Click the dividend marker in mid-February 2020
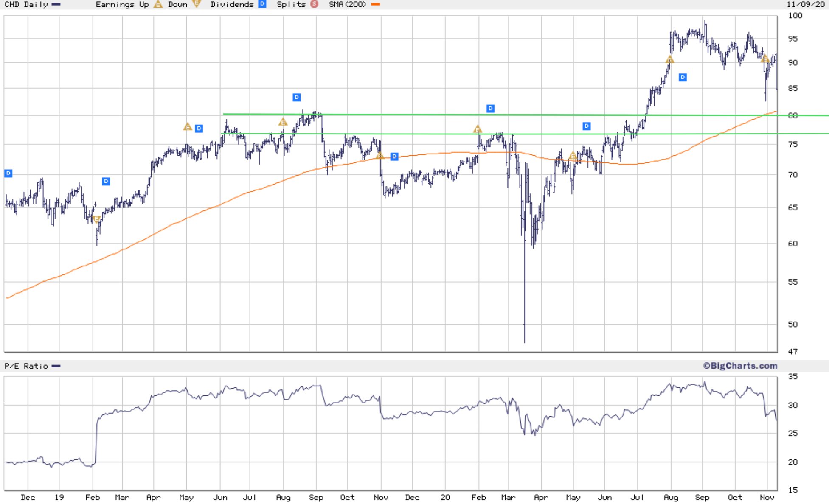This screenshot has height=504, width=829. pos(490,109)
